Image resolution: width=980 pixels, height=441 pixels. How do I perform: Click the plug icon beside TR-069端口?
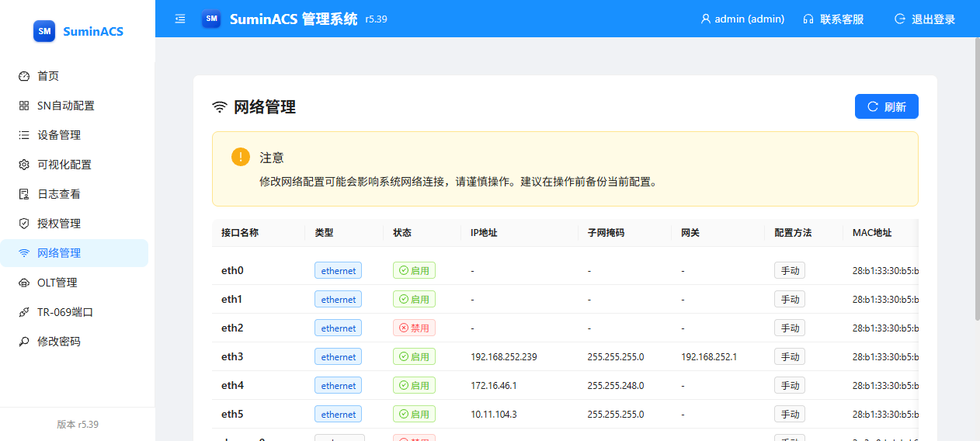click(24, 312)
